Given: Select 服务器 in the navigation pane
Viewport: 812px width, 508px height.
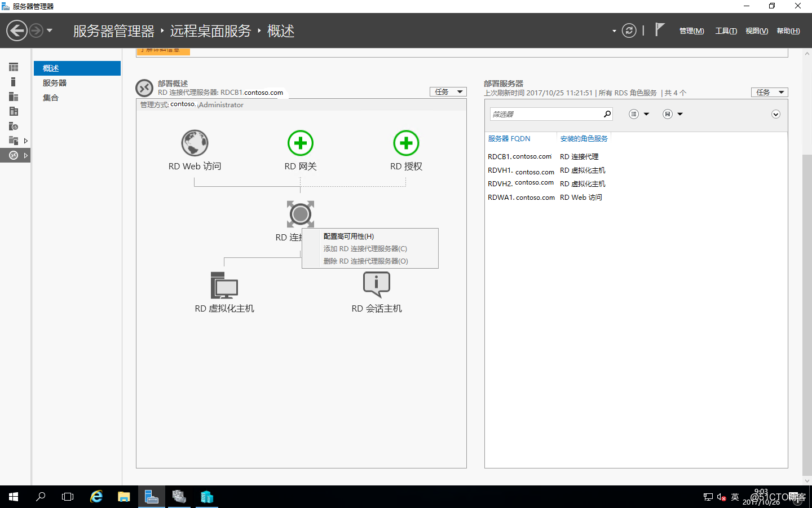Looking at the screenshot, I should (x=77, y=83).
